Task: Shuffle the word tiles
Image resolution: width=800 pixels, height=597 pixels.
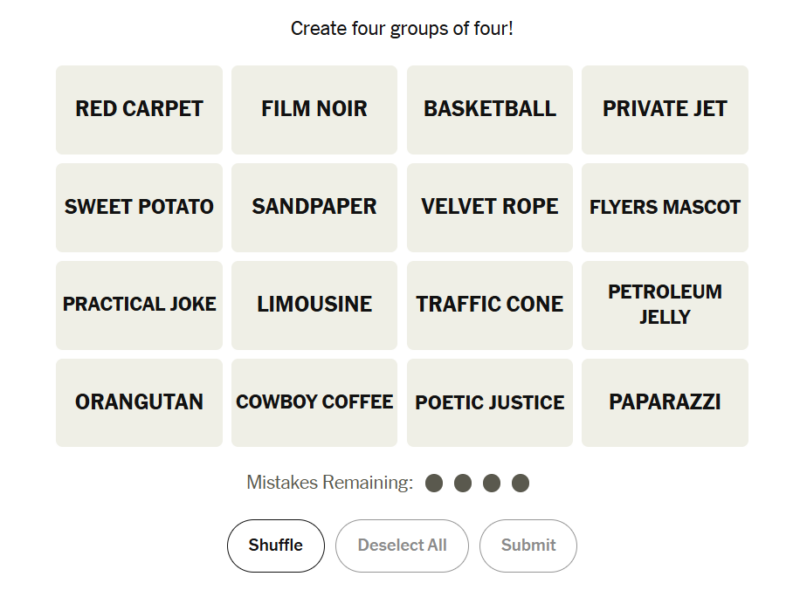Action: (276, 545)
